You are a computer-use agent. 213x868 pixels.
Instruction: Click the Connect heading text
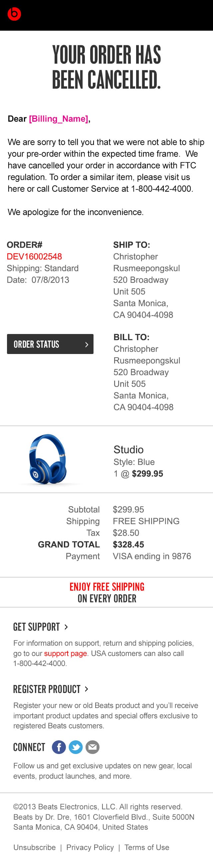tap(29, 747)
